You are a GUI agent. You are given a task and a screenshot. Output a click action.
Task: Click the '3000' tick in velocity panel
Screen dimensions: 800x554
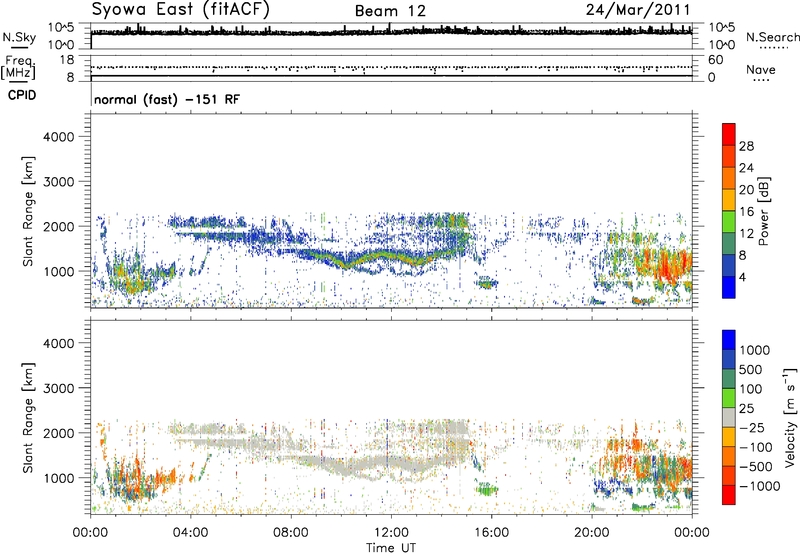click(58, 388)
